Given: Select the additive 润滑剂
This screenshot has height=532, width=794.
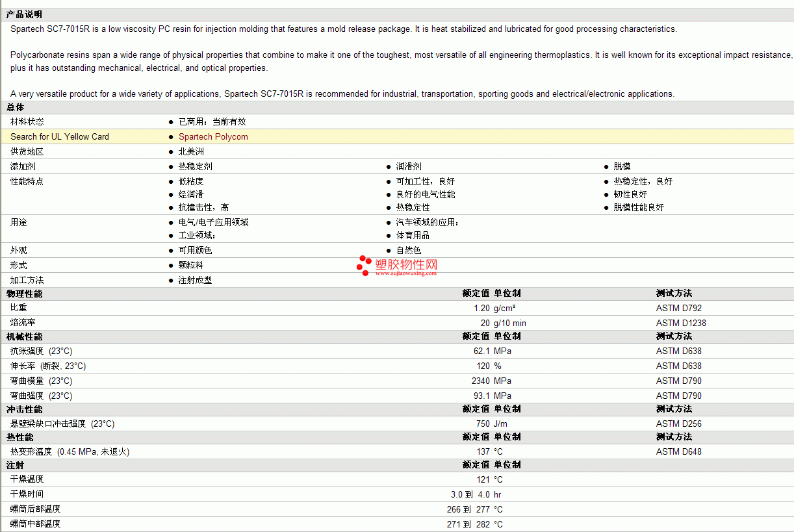Looking at the screenshot, I should pyautogui.click(x=409, y=166).
